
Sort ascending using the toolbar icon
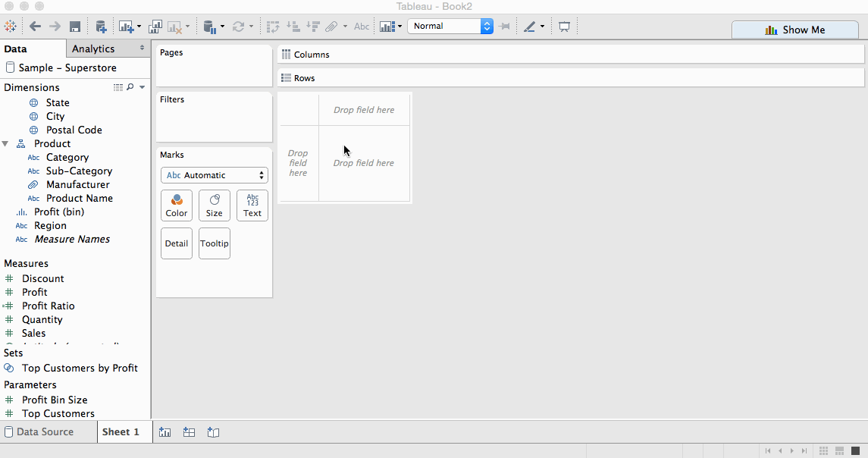pos(293,27)
